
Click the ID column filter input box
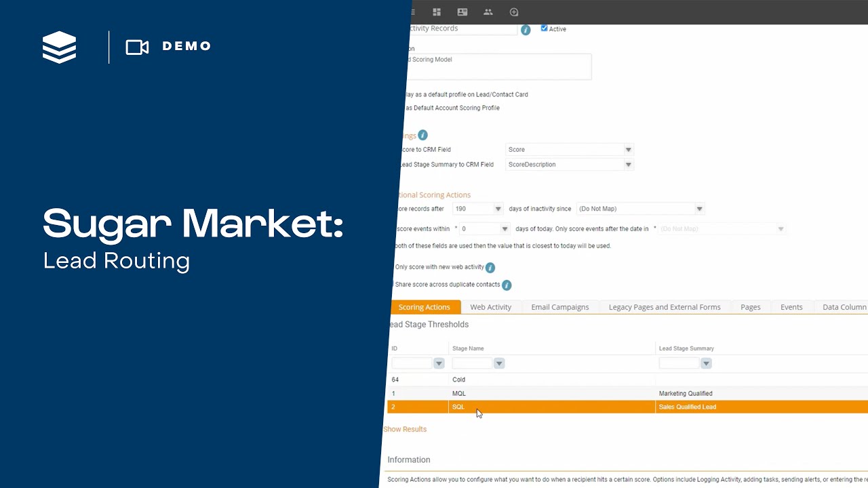(412, 364)
